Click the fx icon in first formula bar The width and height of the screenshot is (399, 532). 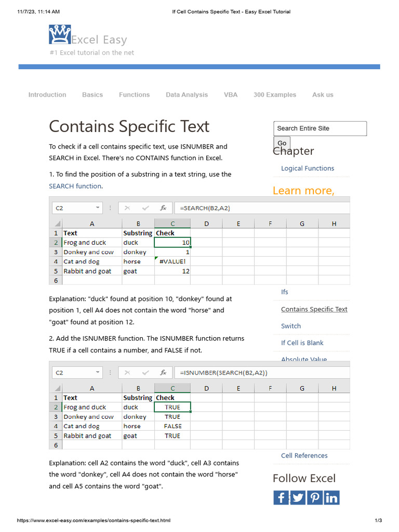tap(163, 208)
